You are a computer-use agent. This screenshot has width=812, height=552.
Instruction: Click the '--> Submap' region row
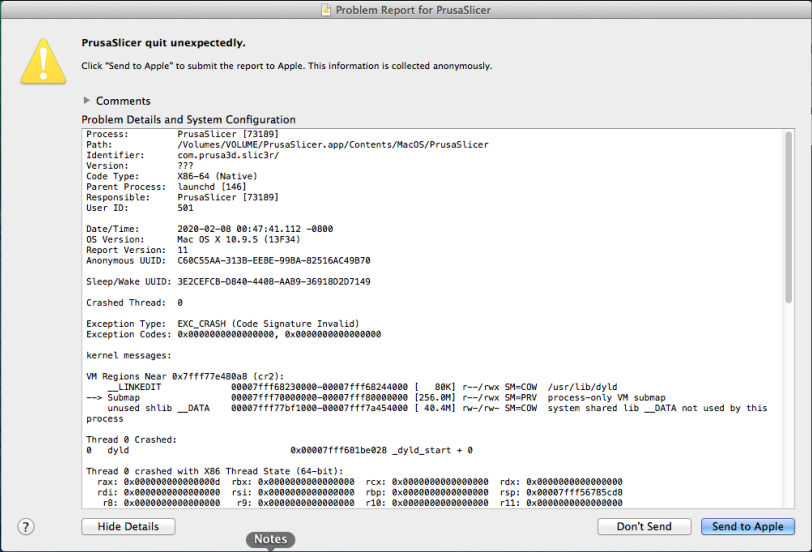[x=376, y=398]
